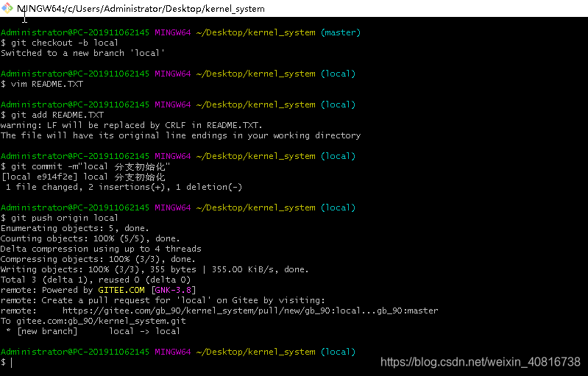The width and height of the screenshot is (588, 376).
Task: Click the 'Writing objects' 355 bytes line
Action: [155, 269]
